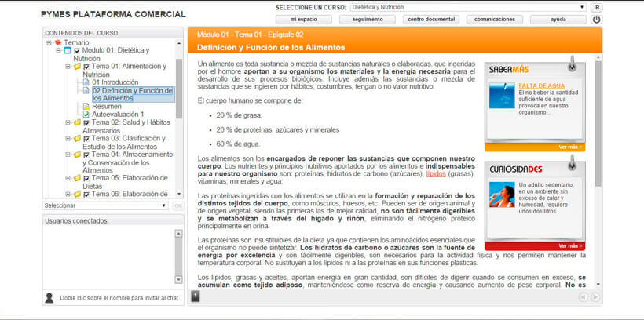
Task: Collapse the Temario tree root
Action: tap(49, 42)
